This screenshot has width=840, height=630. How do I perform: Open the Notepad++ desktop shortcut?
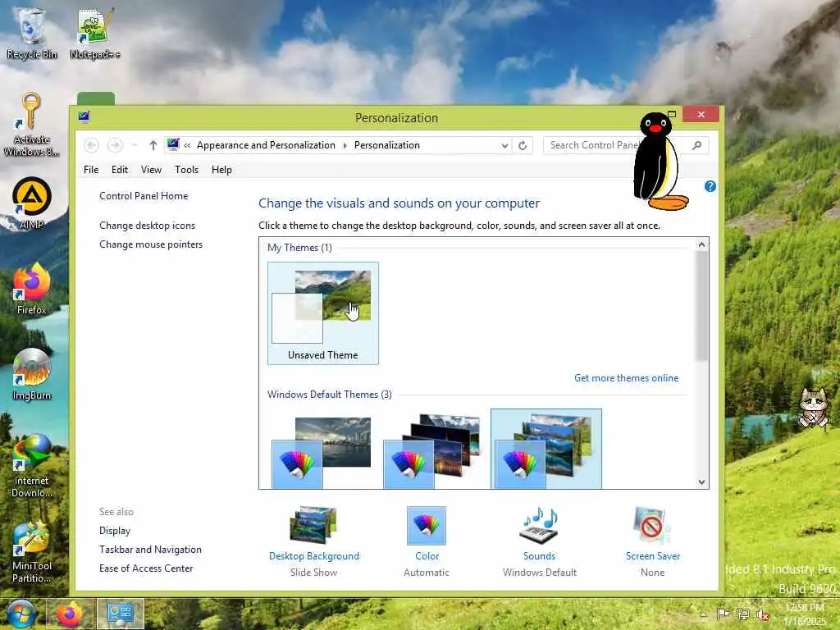[95, 33]
